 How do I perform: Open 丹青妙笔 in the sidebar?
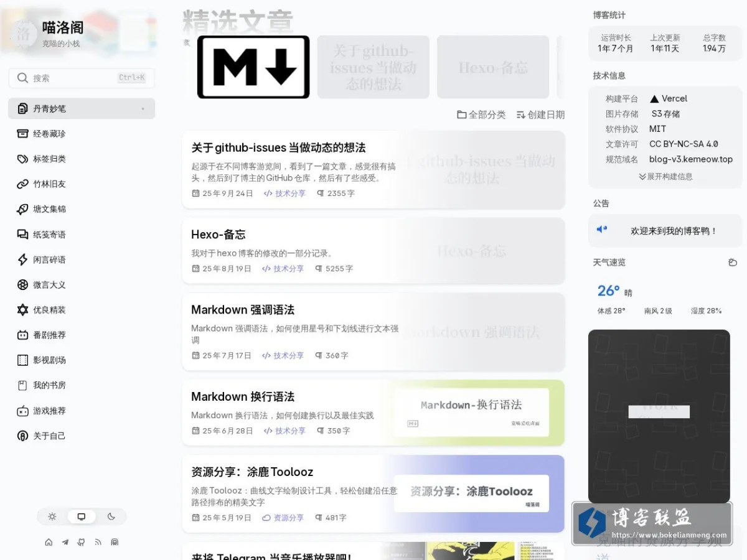click(x=82, y=108)
